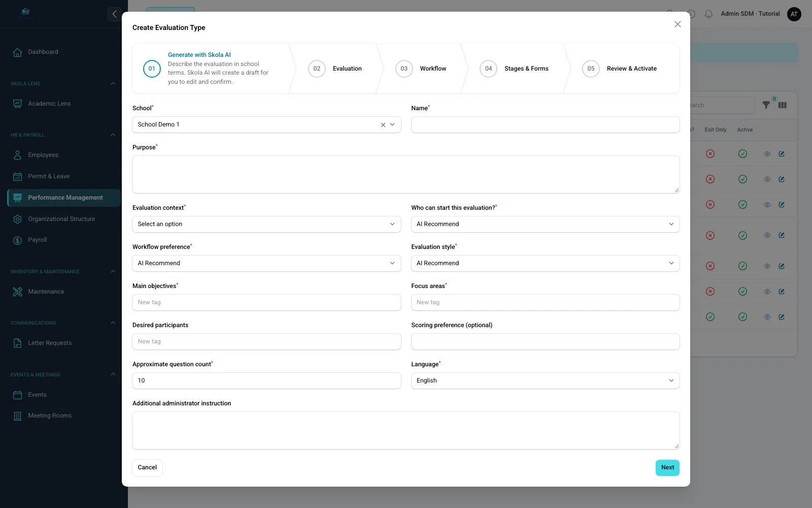Close the Create Evaluation Type dialog
Screen dimensions: 812x508
coord(678,24)
